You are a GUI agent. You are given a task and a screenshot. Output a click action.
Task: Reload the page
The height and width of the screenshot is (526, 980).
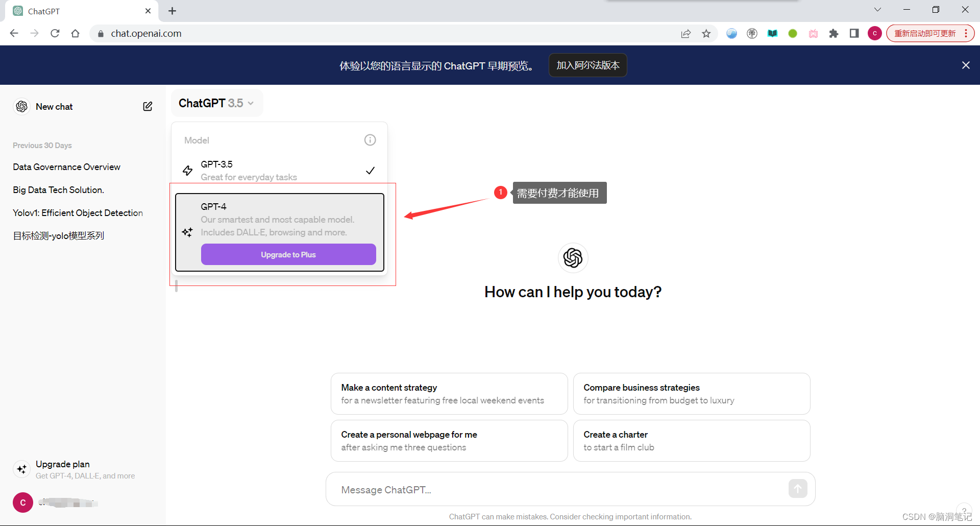point(55,33)
